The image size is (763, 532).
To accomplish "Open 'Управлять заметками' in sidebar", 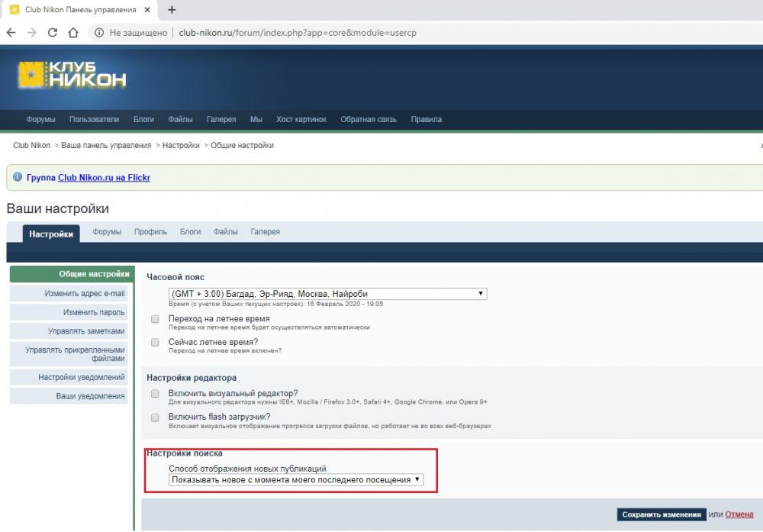I will tap(69, 331).
